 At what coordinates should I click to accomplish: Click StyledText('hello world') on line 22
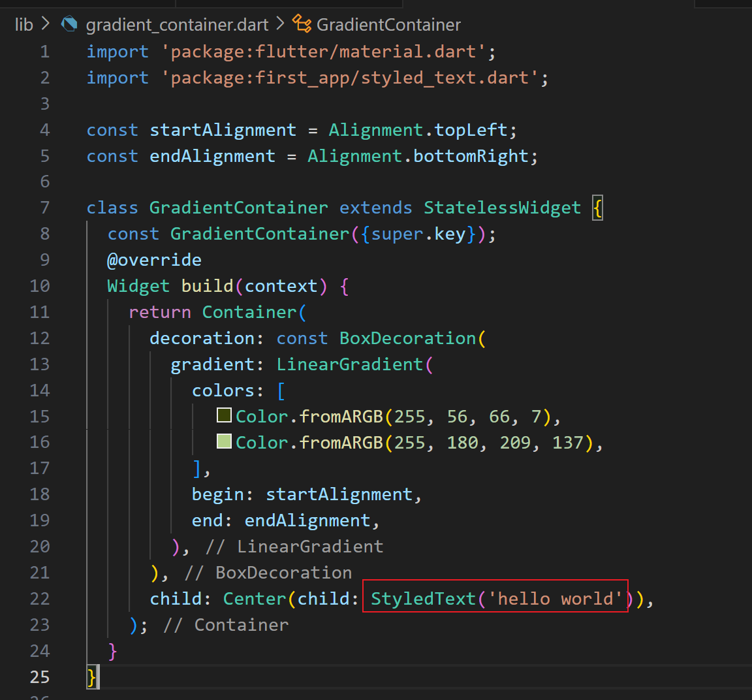coord(501,599)
